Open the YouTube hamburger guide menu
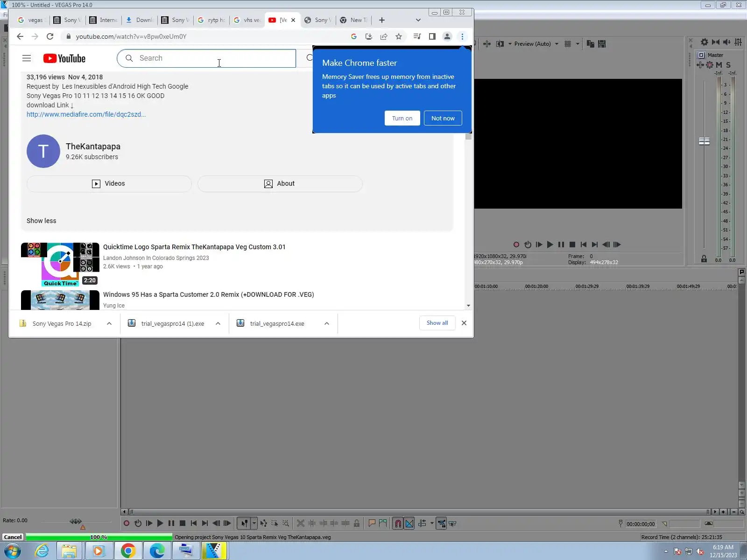The width and height of the screenshot is (747, 560). tap(27, 58)
